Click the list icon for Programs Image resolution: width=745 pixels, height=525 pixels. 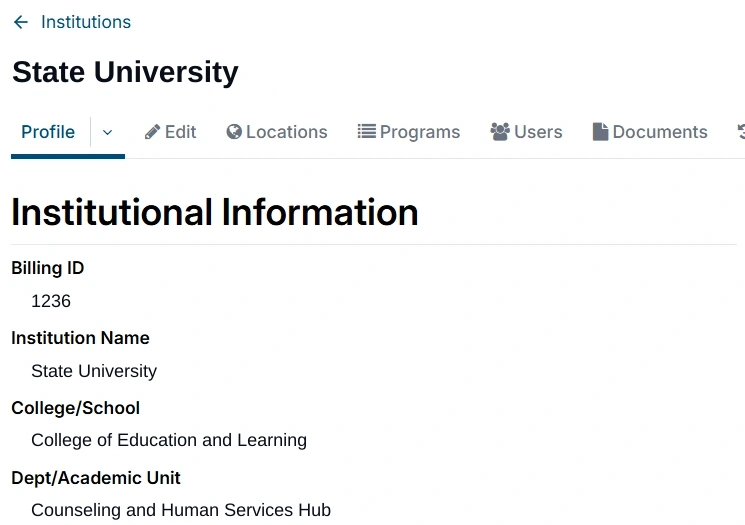pos(366,131)
